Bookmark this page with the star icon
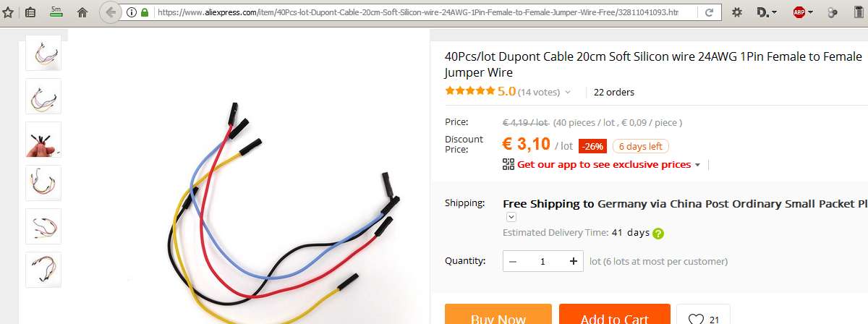The width and height of the screenshot is (868, 324). pyautogui.click(x=8, y=12)
